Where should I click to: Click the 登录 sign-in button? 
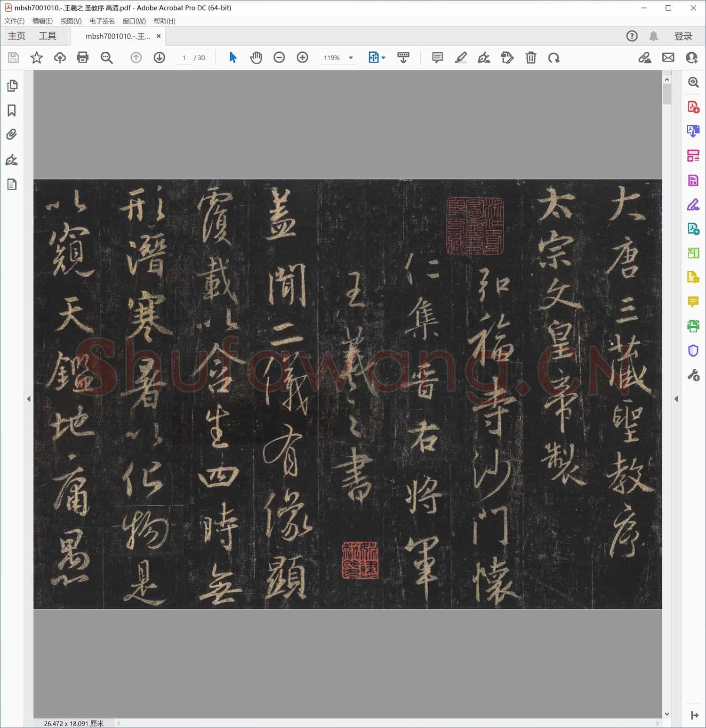pyautogui.click(x=683, y=36)
